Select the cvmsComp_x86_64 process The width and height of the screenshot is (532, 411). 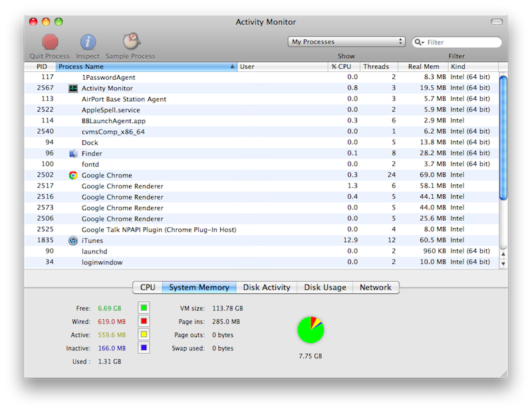(261, 132)
